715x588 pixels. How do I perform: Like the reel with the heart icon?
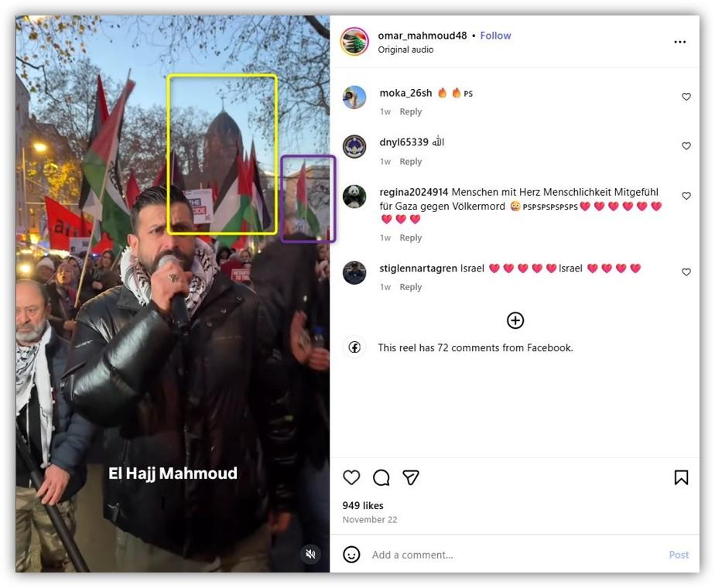(x=351, y=477)
